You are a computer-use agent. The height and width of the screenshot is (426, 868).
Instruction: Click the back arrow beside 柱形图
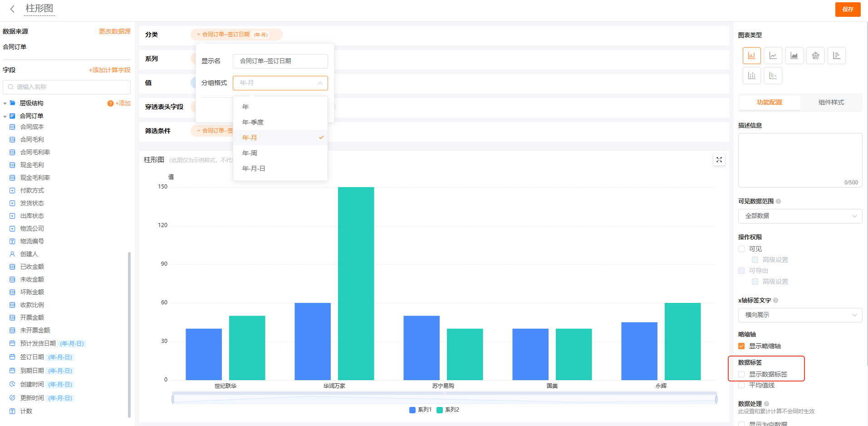pyautogui.click(x=12, y=9)
